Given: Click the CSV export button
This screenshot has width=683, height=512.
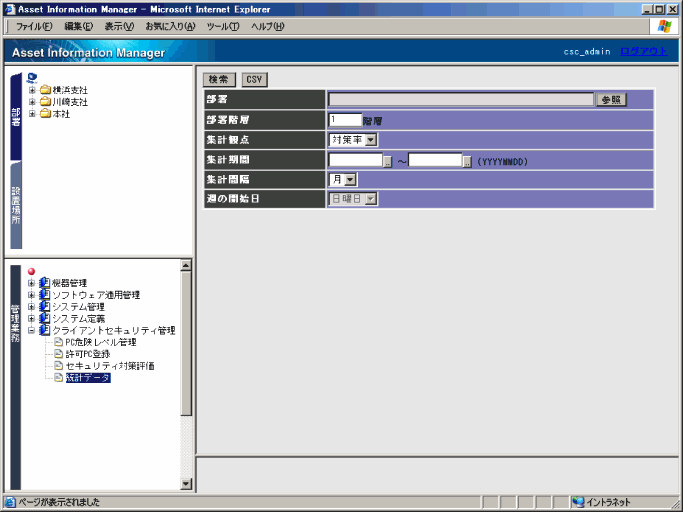Looking at the screenshot, I should point(254,79).
